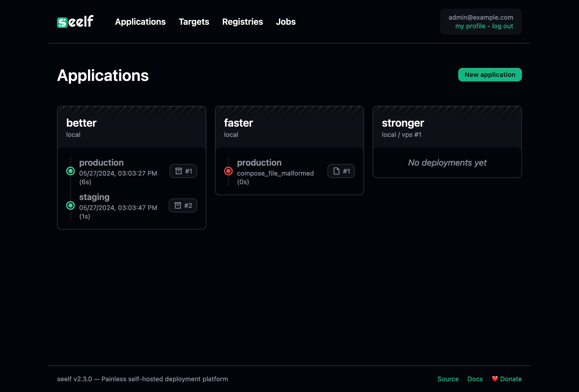This screenshot has height=392, width=579.
Task: Click the log out link
Action: pyautogui.click(x=502, y=26)
